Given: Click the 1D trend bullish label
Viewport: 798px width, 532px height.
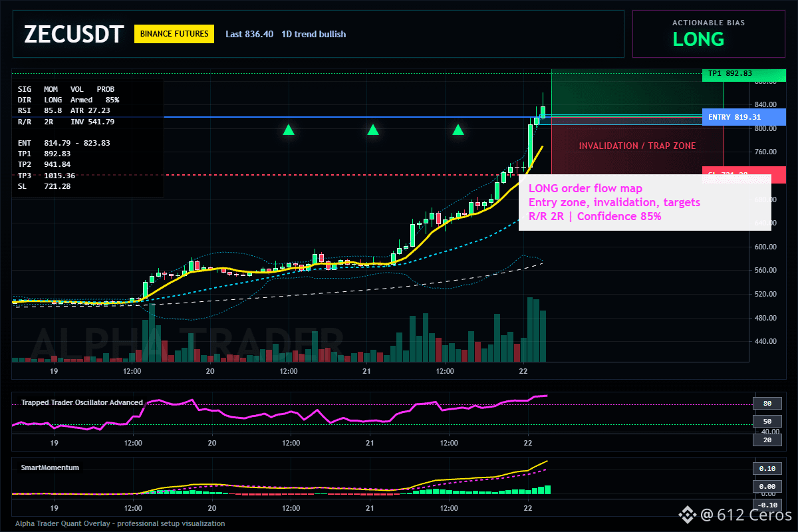Looking at the screenshot, I should click(x=313, y=34).
